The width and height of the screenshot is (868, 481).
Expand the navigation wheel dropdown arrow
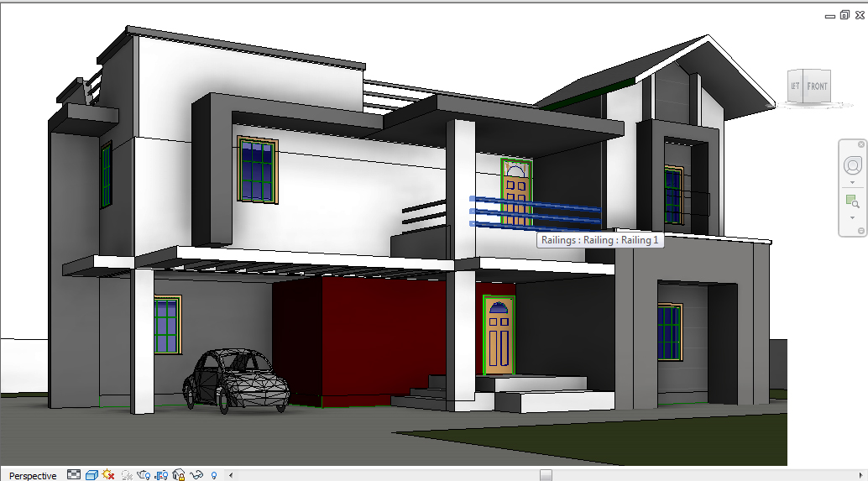[853, 183]
